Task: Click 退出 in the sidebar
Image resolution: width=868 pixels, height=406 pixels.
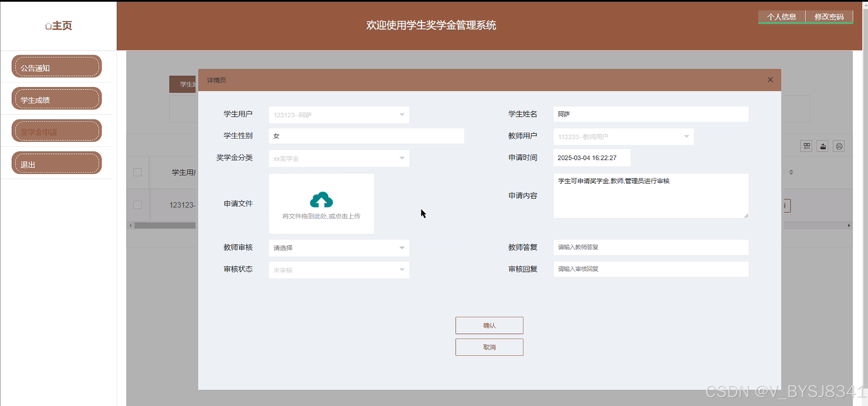Action: click(57, 163)
